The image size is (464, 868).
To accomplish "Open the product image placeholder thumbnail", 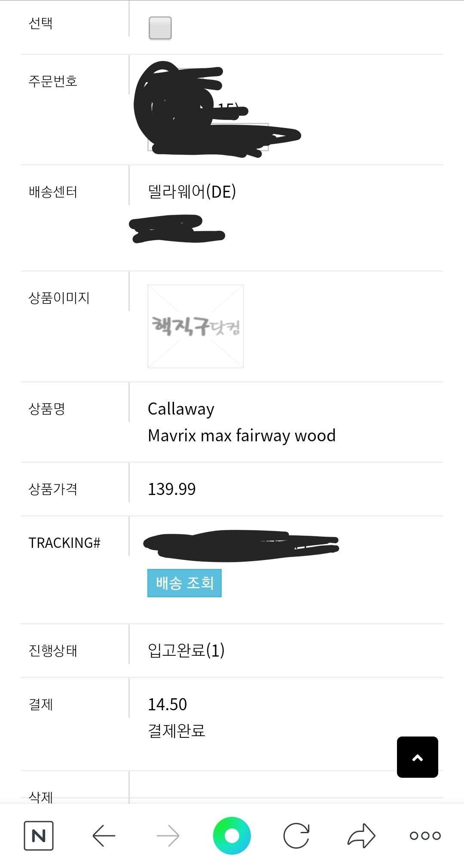I will [195, 326].
